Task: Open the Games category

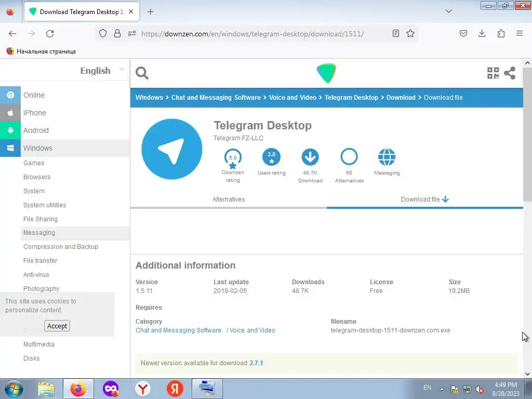Action: (34, 163)
